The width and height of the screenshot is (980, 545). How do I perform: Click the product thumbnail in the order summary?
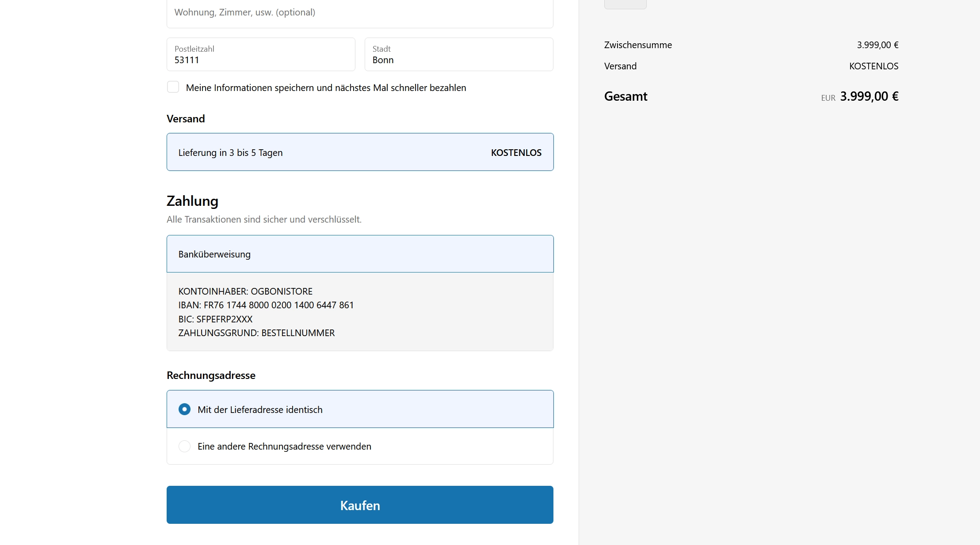tap(625, 4)
